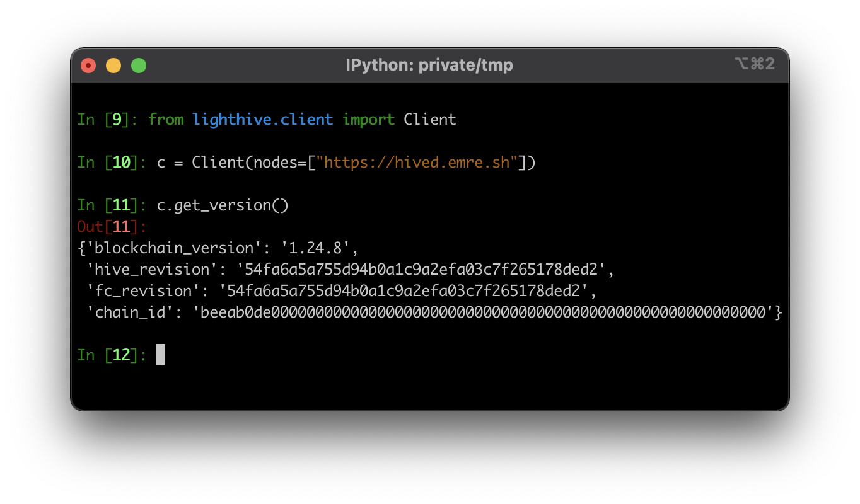
Task: Click 'from' keyword in line 9
Action: [x=166, y=120]
